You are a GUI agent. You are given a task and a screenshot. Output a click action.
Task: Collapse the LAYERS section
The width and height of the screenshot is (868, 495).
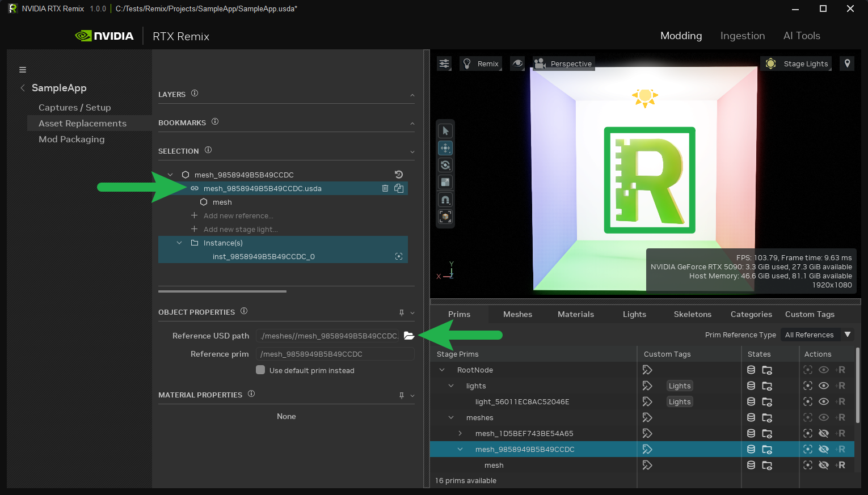pos(412,95)
